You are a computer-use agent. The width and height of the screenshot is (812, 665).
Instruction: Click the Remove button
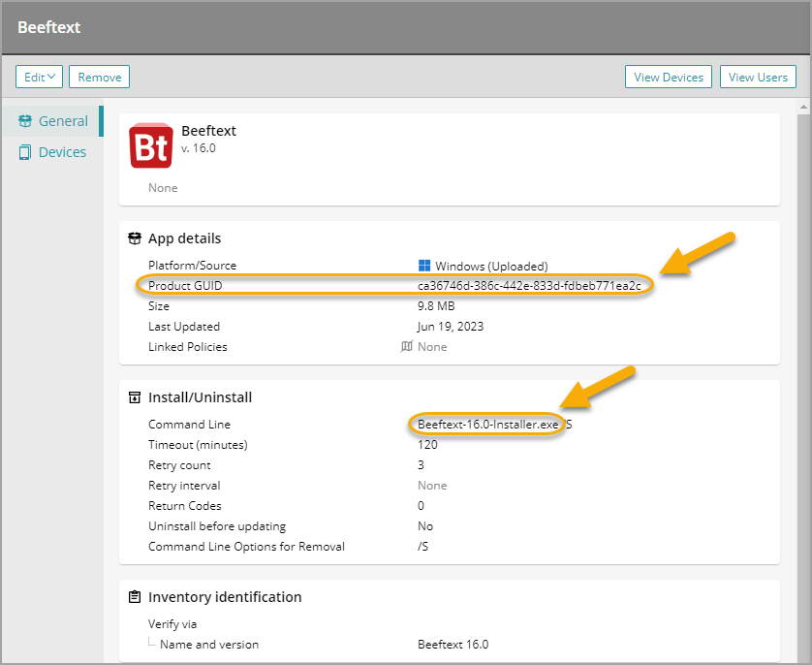click(99, 78)
